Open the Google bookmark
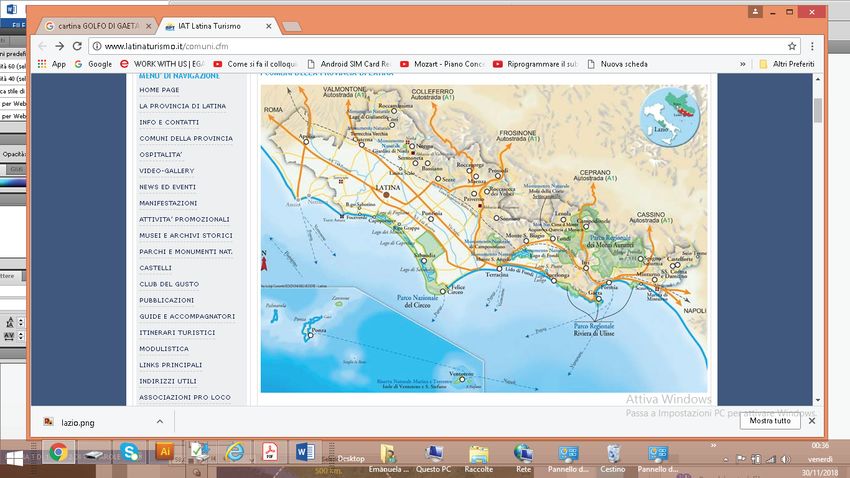 tap(93, 64)
